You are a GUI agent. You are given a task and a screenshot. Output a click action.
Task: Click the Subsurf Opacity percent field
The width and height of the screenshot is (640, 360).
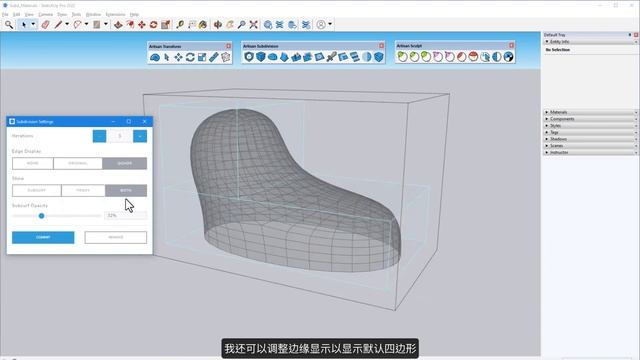coord(125,216)
